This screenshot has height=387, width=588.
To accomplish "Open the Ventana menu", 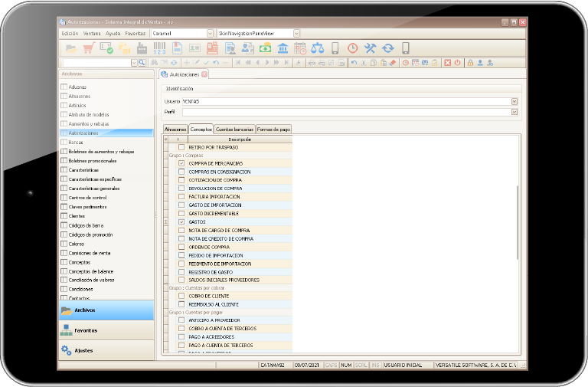I will [92, 34].
